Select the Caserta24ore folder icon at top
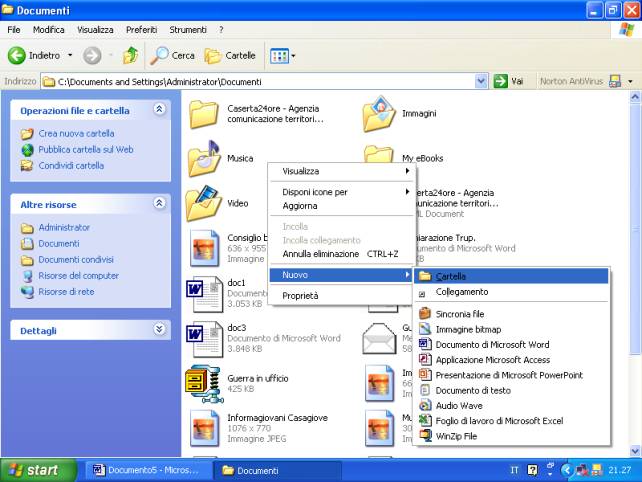This screenshot has height=482, width=642. (x=203, y=114)
